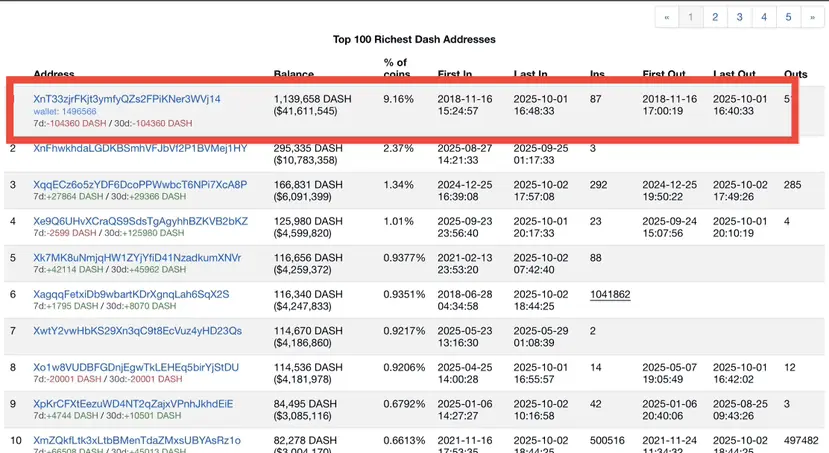Select balance 116,340 DASH

pos(308,294)
